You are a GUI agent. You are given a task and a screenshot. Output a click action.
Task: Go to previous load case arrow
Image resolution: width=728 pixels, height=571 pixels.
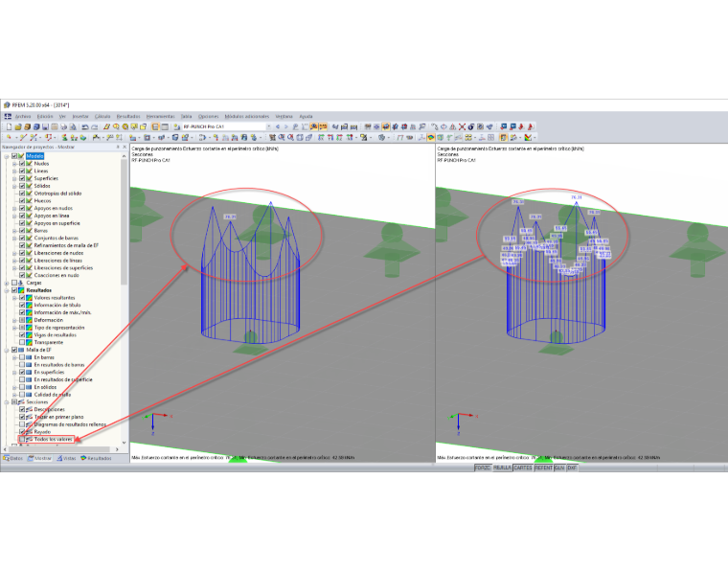click(x=278, y=126)
